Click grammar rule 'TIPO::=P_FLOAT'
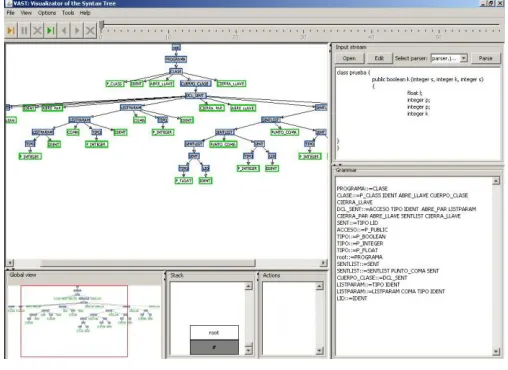 [x=357, y=250]
